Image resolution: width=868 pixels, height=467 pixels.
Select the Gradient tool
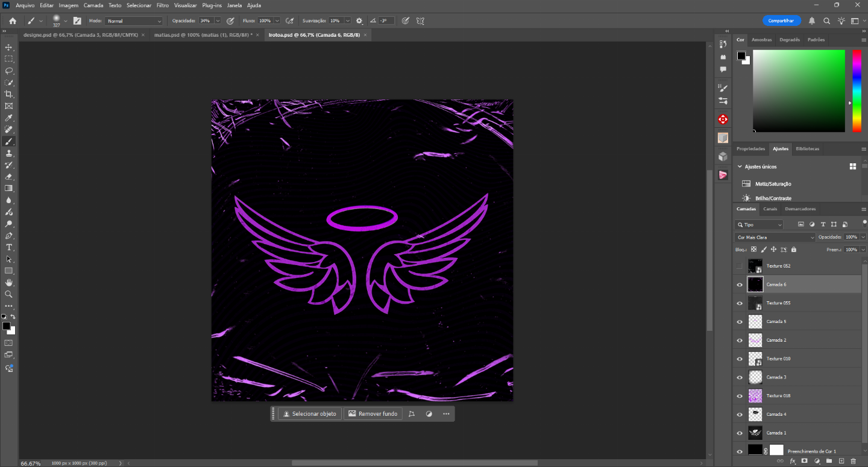pos(9,188)
